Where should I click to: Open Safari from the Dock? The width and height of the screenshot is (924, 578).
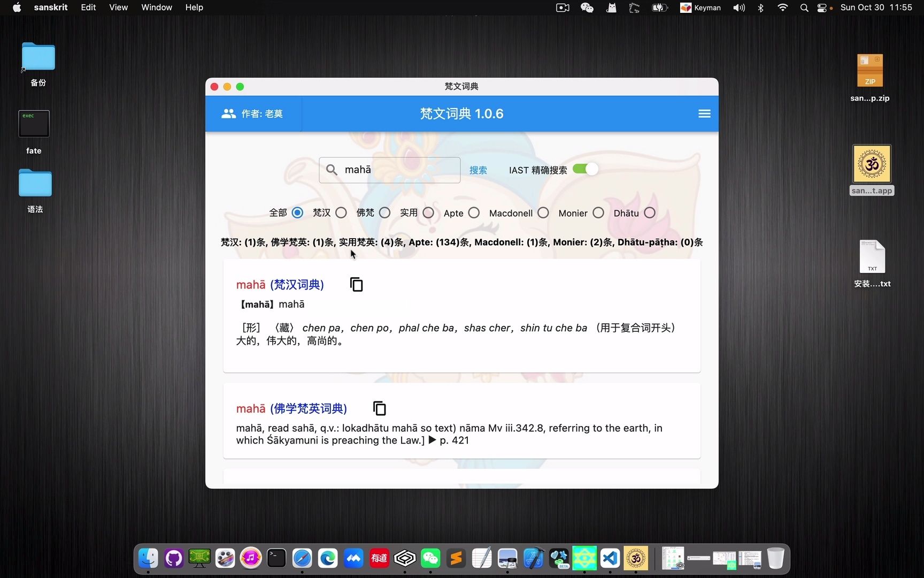[302, 558]
